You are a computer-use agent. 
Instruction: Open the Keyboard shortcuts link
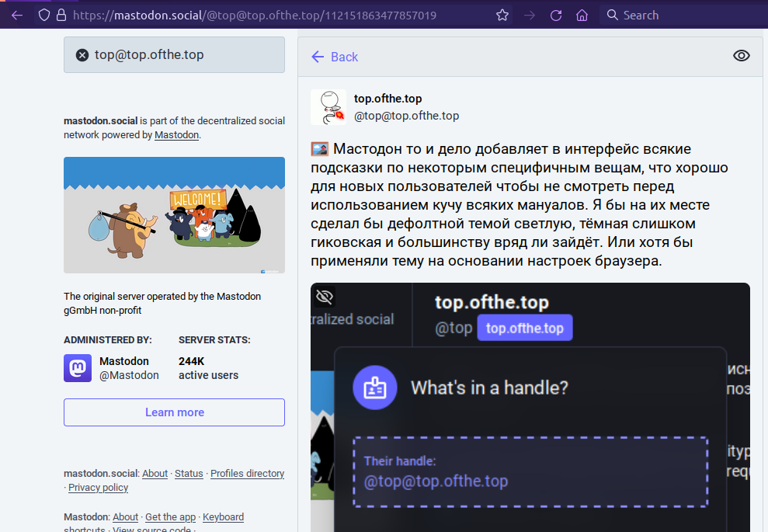(223, 516)
